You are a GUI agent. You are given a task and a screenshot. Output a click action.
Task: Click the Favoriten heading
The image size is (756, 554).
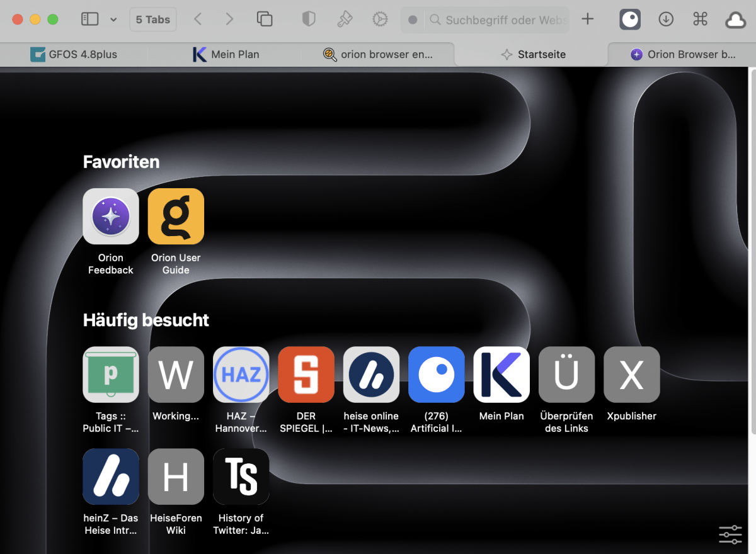[x=121, y=162]
